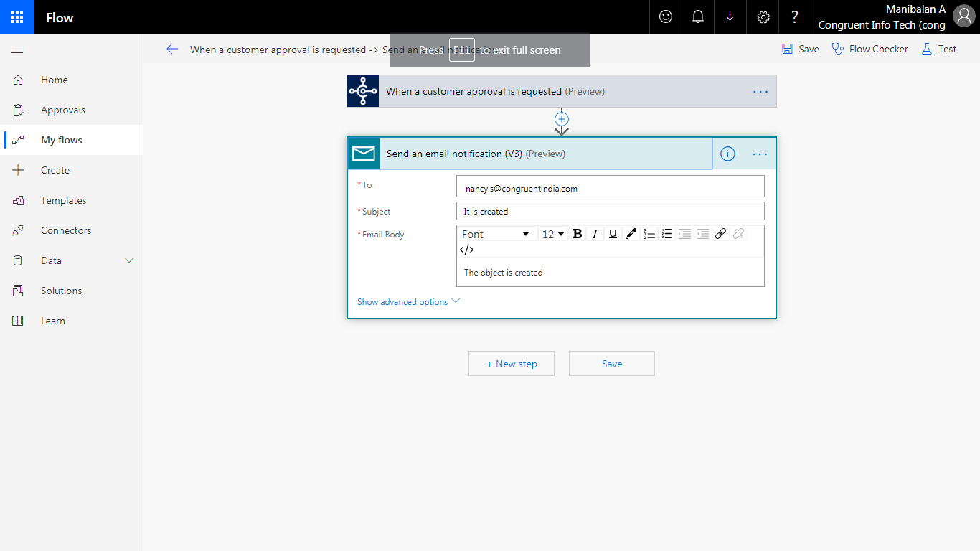Toggle underline formatting in email body
Image resolution: width=980 pixels, height=551 pixels.
click(x=613, y=234)
